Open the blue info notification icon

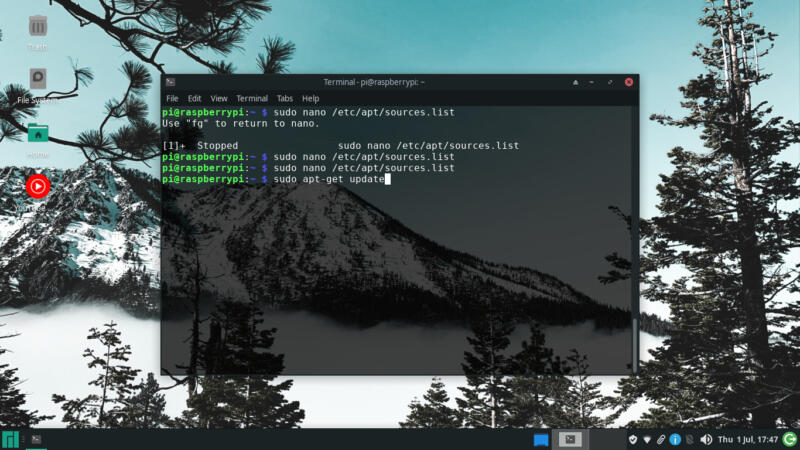tap(675, 439)
